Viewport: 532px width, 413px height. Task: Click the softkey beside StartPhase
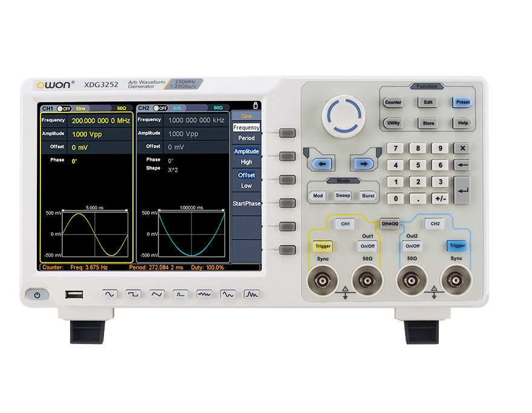(x=287, y=203)
